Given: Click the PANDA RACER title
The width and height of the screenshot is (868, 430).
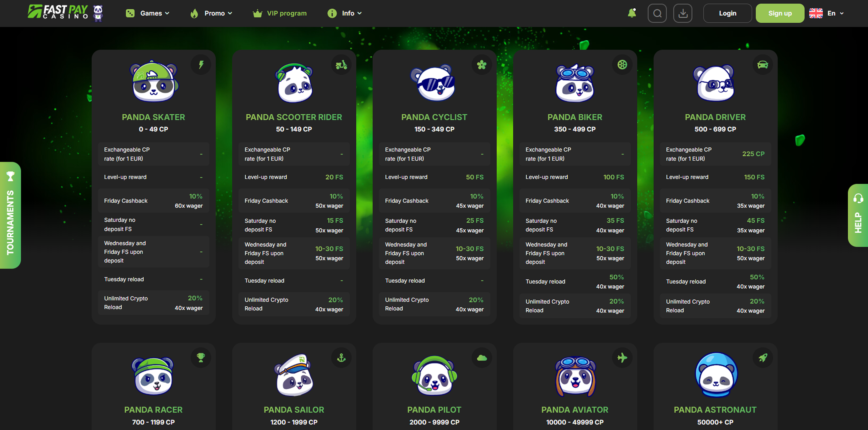Looking at the screenshot, I should 153,410.
